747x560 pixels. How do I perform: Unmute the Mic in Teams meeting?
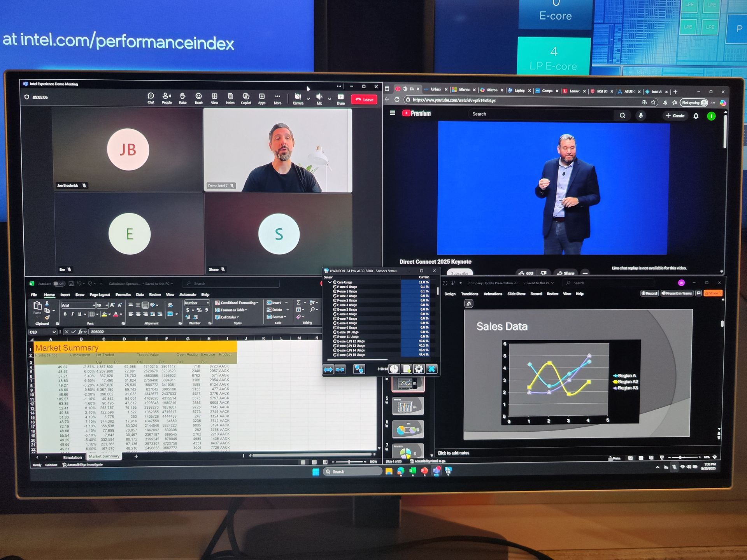coord(319,98)
